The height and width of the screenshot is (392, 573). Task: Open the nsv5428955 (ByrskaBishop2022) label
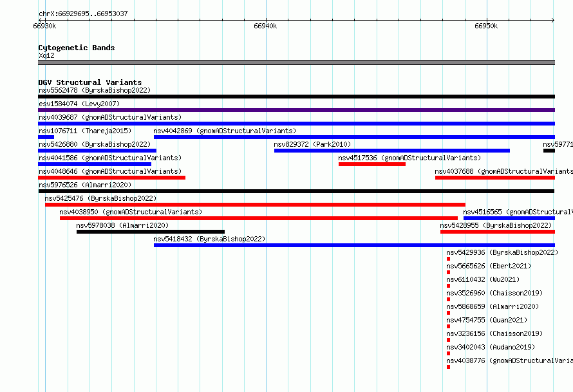[x=496, y=225]
